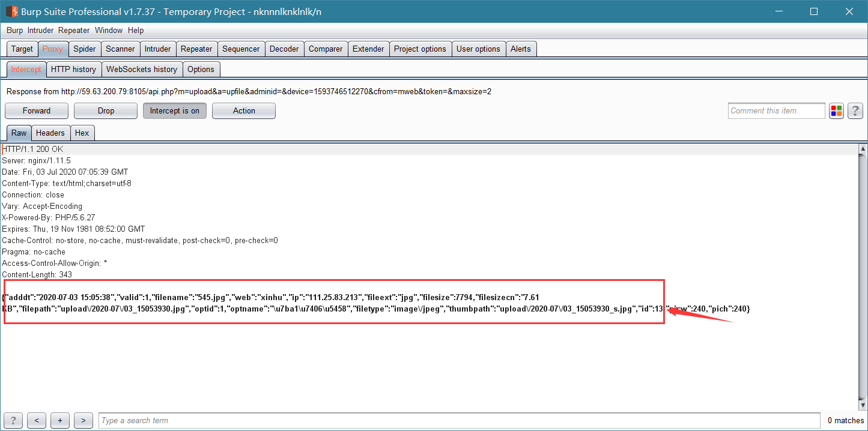The image size is (868, 431).
Task: Open the Project options tab
Action: point(420,49)
